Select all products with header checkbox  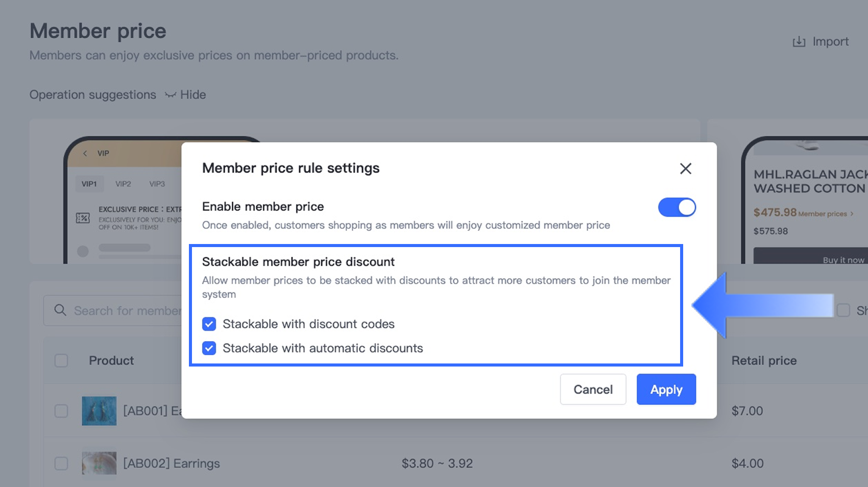coord(61,360)
